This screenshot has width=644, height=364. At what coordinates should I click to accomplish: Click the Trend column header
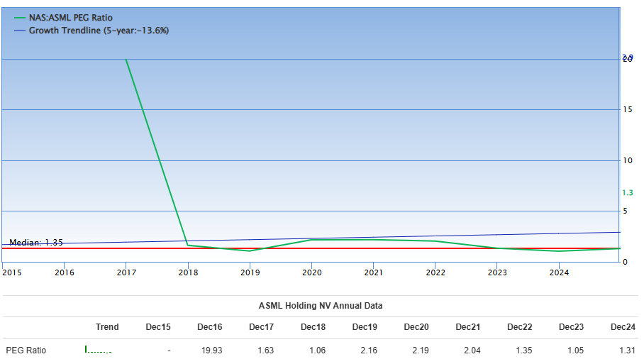tap(107, 327)
